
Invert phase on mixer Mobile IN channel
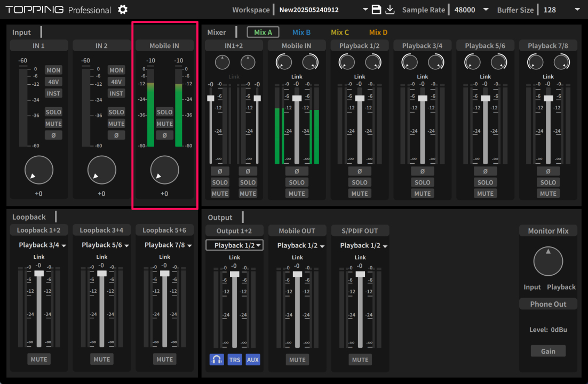tap(297, 171)
